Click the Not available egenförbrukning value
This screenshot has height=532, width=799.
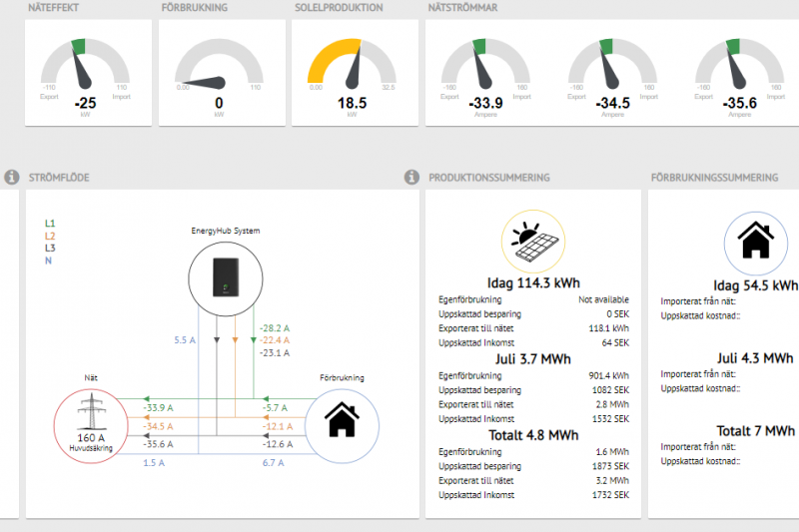click(603, 299)
